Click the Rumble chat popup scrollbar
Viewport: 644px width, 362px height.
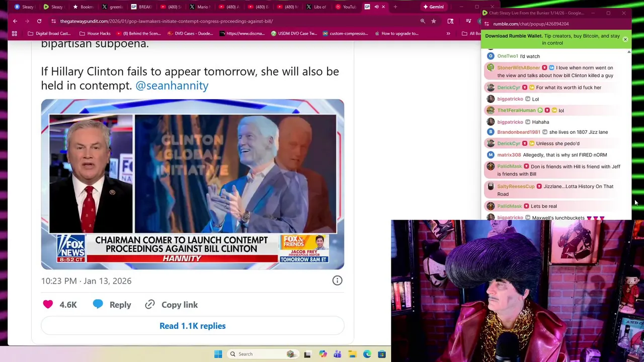point(629,134)
